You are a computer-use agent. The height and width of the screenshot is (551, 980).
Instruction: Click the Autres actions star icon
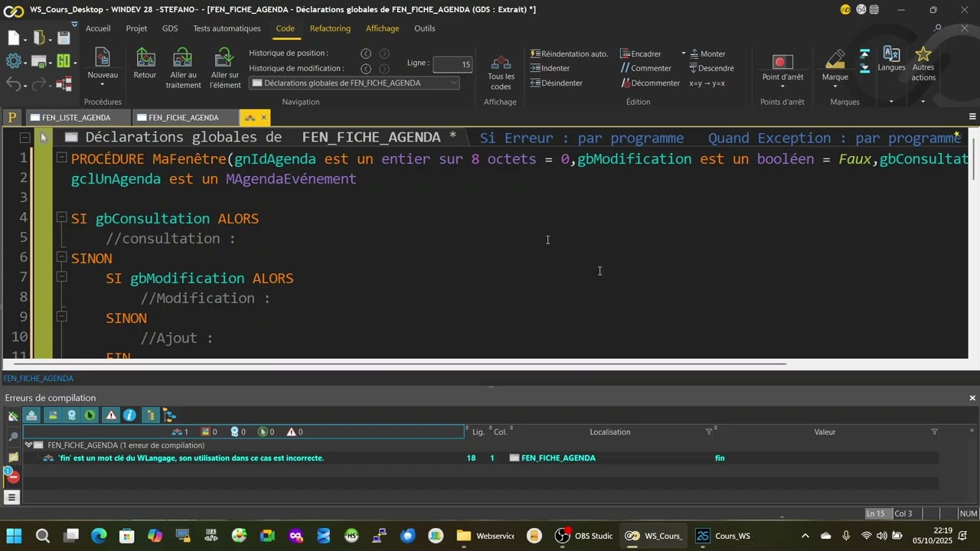pos(923,54)
